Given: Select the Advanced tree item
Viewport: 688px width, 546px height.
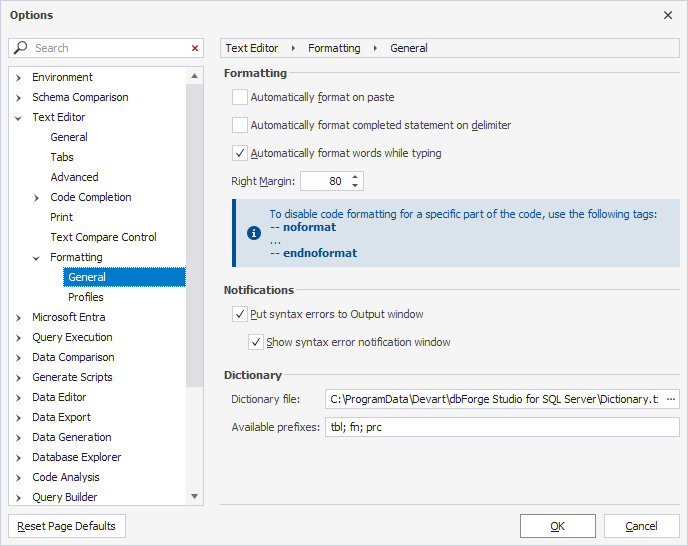Looking at the screenshot, I should [x=74, y=177].
